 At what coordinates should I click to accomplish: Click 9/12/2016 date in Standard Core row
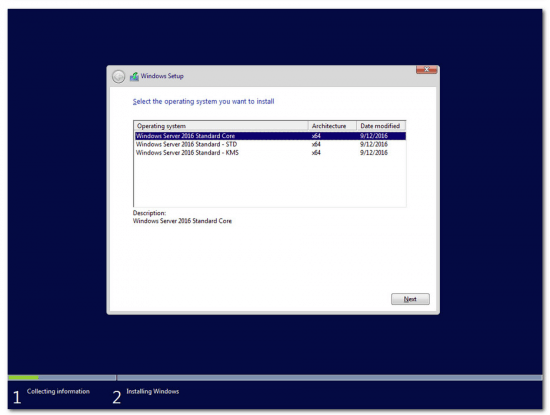(374, 136)
